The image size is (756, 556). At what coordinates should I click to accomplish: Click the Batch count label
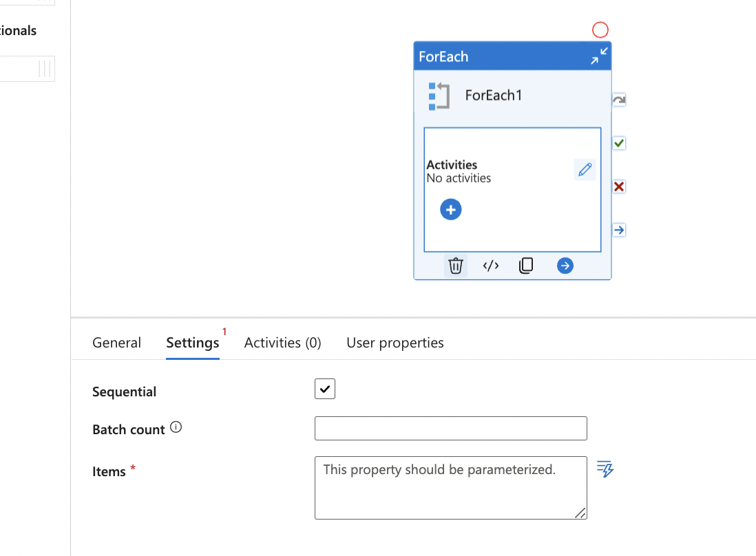pos(129,430)
